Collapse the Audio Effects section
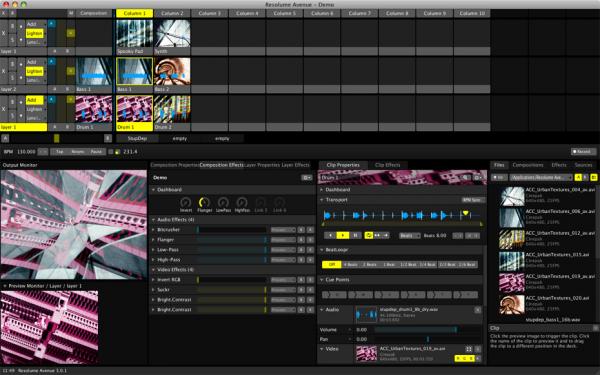This screenshot has width=600, height=375. [153, 220]
